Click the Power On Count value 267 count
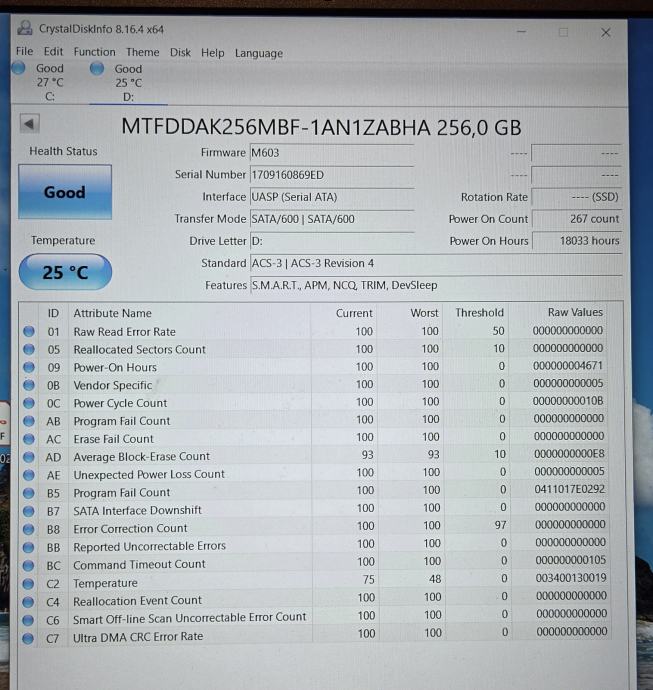Viewport: 653px width, 690px height. click(x=576, y=219)
